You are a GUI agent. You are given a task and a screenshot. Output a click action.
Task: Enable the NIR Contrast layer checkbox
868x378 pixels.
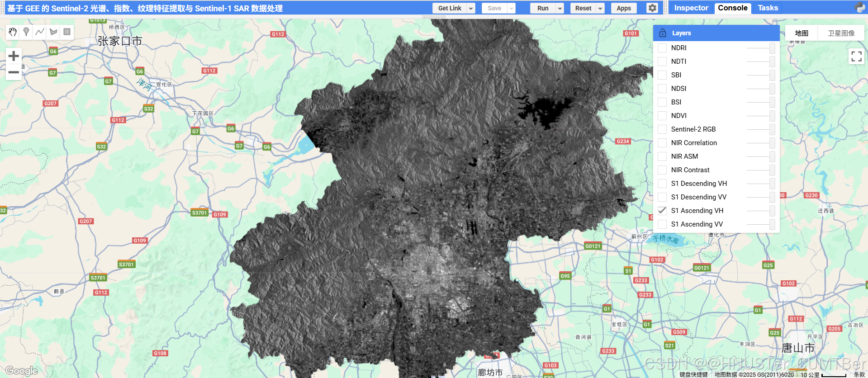point(662,170)
